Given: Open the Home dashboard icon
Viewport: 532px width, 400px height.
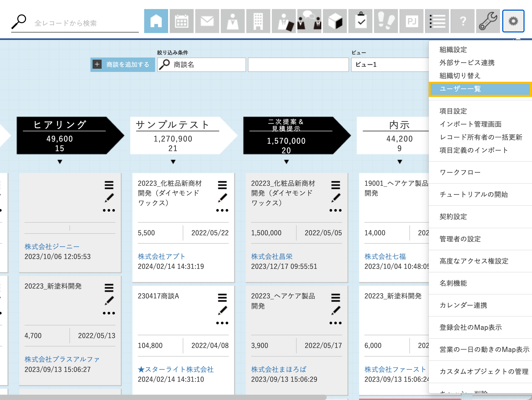Looking at the screenshot, I should [x=156, y=21].
